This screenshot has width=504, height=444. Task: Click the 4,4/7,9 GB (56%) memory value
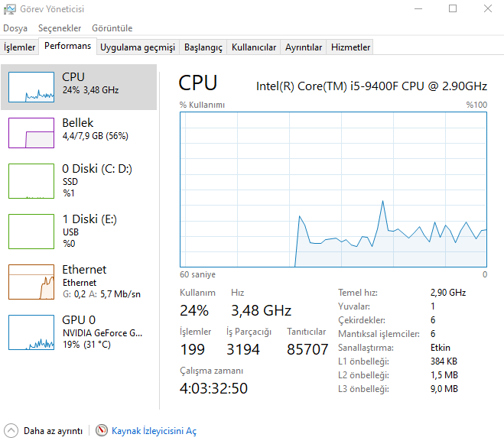tap(95, 136)
